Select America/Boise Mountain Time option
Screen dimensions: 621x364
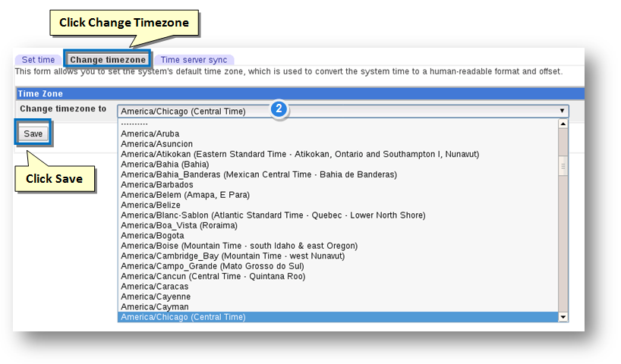pos(239,246)
